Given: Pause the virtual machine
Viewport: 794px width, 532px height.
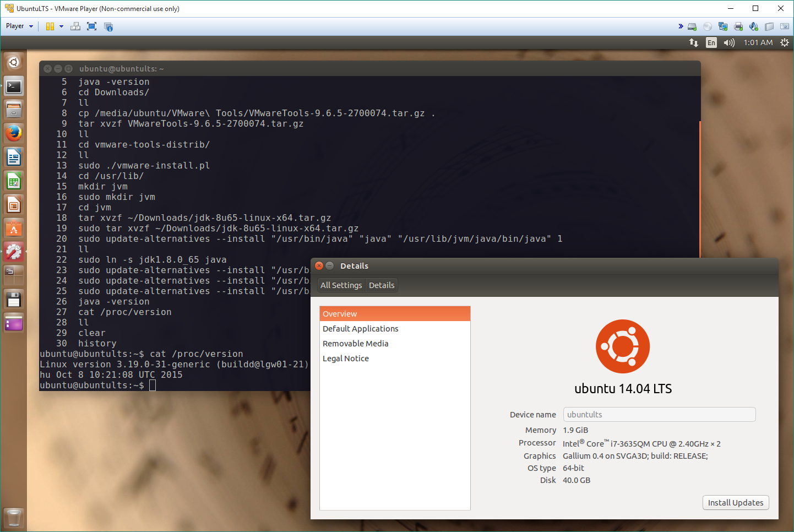Looking at the screenshot, I should point(50,26).
